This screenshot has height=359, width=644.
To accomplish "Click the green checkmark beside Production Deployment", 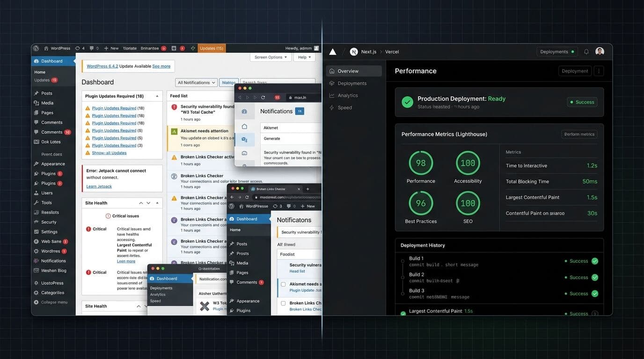I will point(408,101).
